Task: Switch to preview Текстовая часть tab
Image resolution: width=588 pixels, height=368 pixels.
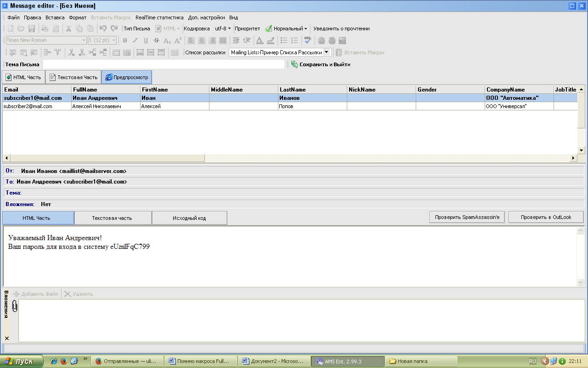Action: pos(113,218)
